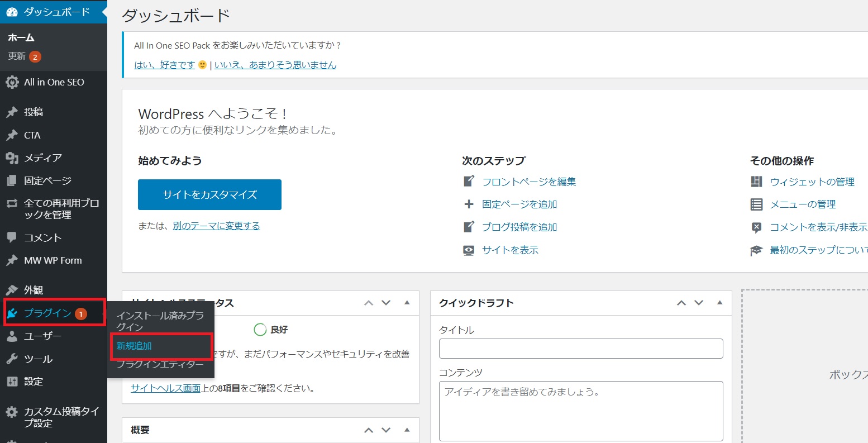868x443 pixels.
Task: Focus the タイトル field in quick draft
Action: coord(581,349)
